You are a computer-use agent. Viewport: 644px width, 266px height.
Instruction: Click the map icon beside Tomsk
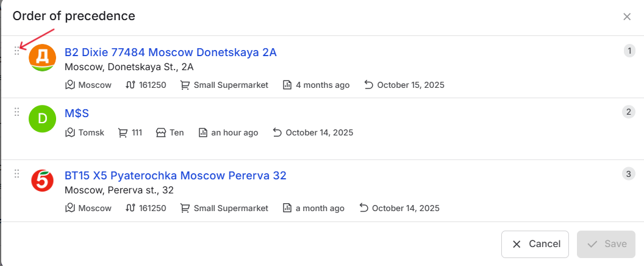(70, 132)
